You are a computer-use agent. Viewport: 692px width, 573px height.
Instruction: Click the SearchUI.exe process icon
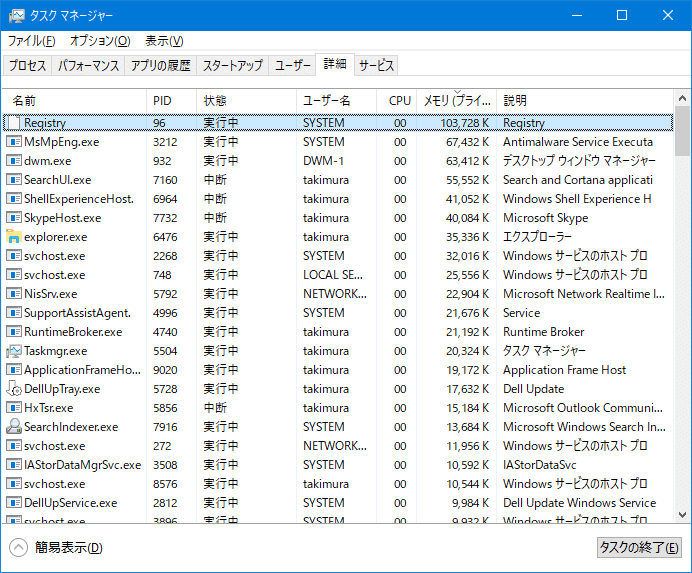click(x=14, y=180)
